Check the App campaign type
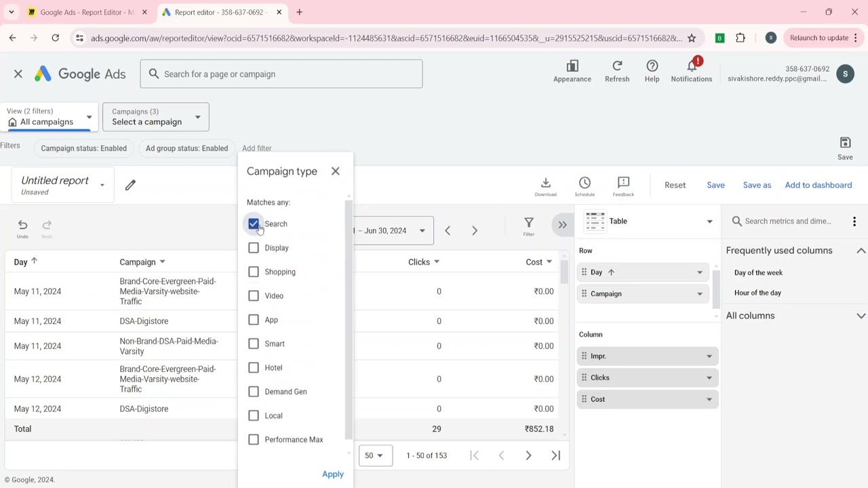This screenshot has height=488, width=868. pyautogui.click(x=254, y=320)
